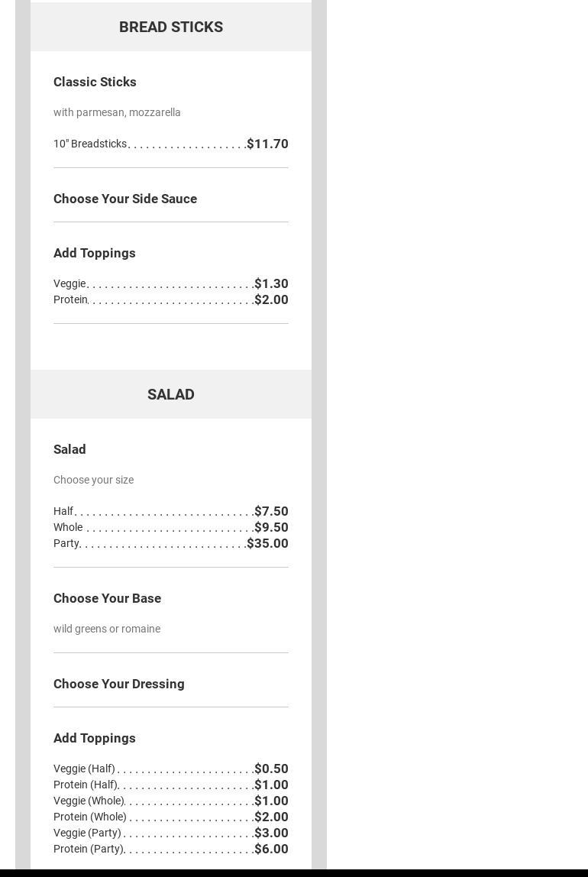Click the "wild greens or romaine" description
This screenshot has width=588, height=877.
(x=107, y=629)
